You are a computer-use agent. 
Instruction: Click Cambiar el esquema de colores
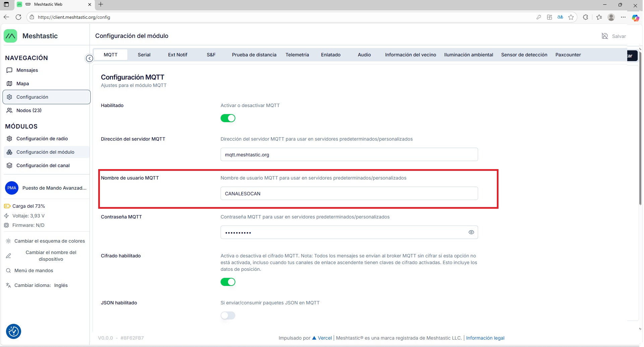(x=50, y=241)
